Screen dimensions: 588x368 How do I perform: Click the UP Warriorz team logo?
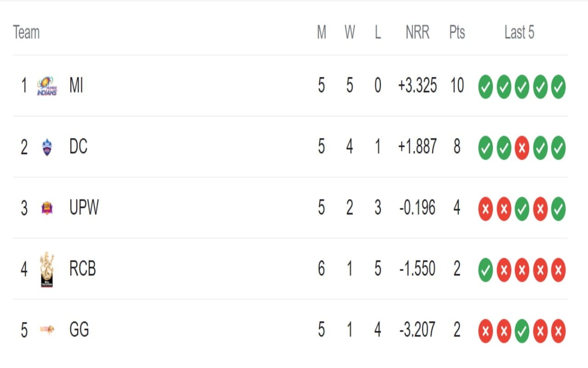pos(47,208)
